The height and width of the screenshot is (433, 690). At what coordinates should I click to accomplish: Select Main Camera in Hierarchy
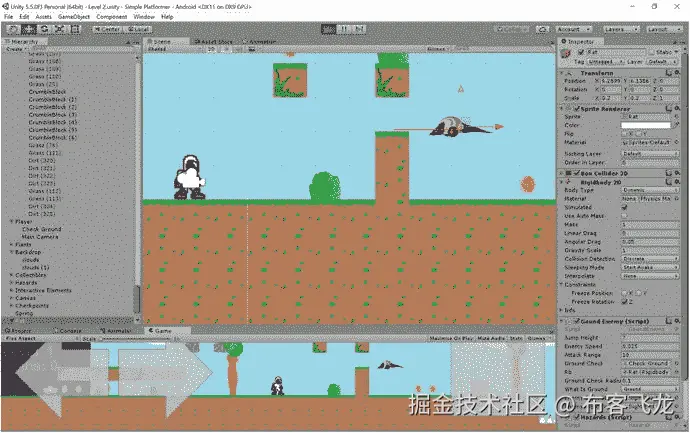click(x=40, y=237)
